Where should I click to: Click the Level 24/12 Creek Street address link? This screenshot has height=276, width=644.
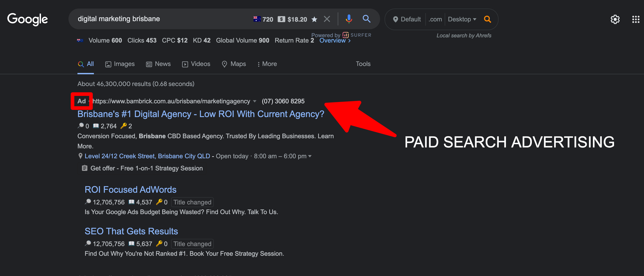pyautogui.click(x=147, y=156)
